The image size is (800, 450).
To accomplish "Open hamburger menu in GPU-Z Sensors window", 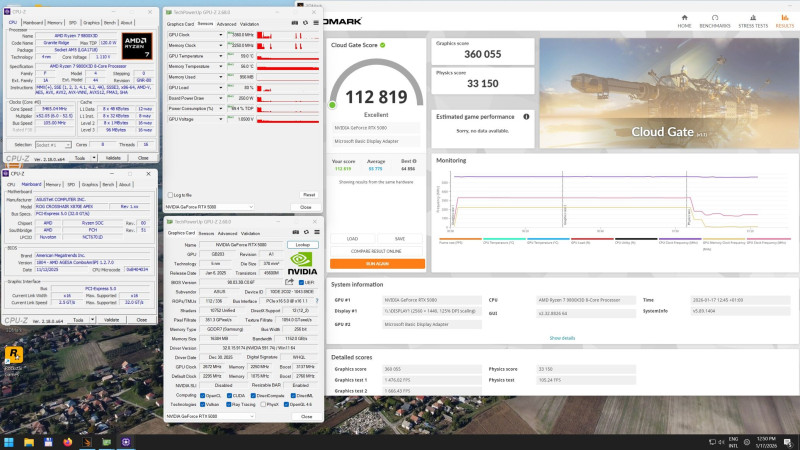I will (316, 23).
